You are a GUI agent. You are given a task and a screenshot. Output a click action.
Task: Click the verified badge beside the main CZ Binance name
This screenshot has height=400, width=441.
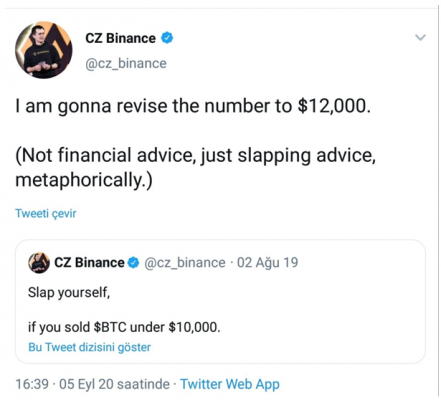167,38
